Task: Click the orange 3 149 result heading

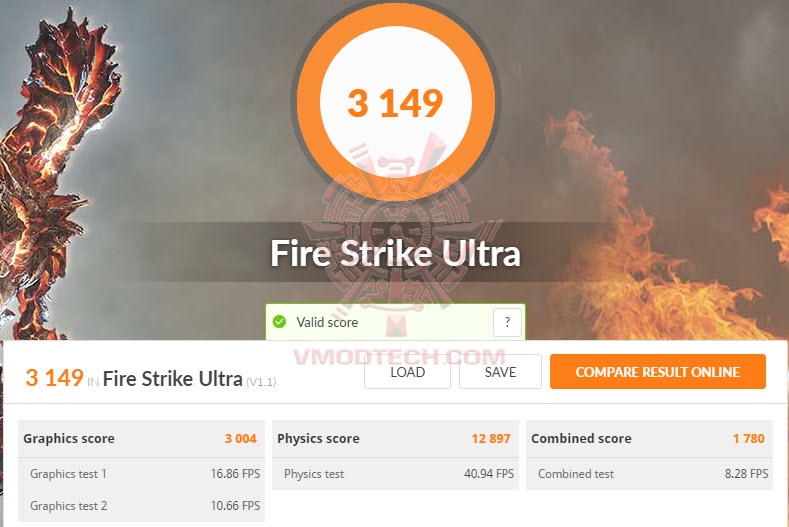Action: tap(54, 378)
